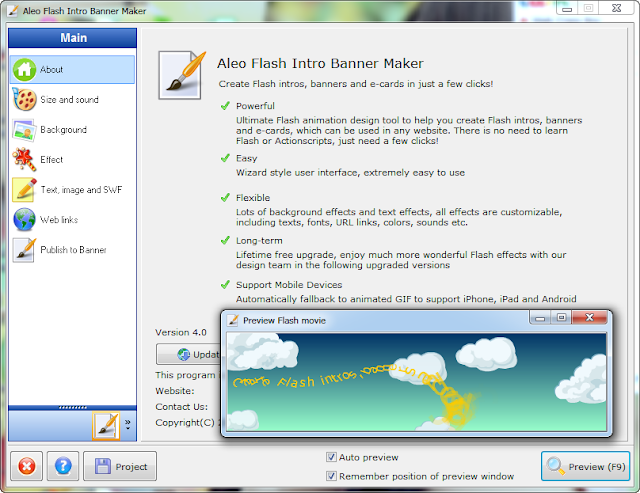This screenshot has height=493, width=640.
Task: Click the Main panel header
Action: 73,38
